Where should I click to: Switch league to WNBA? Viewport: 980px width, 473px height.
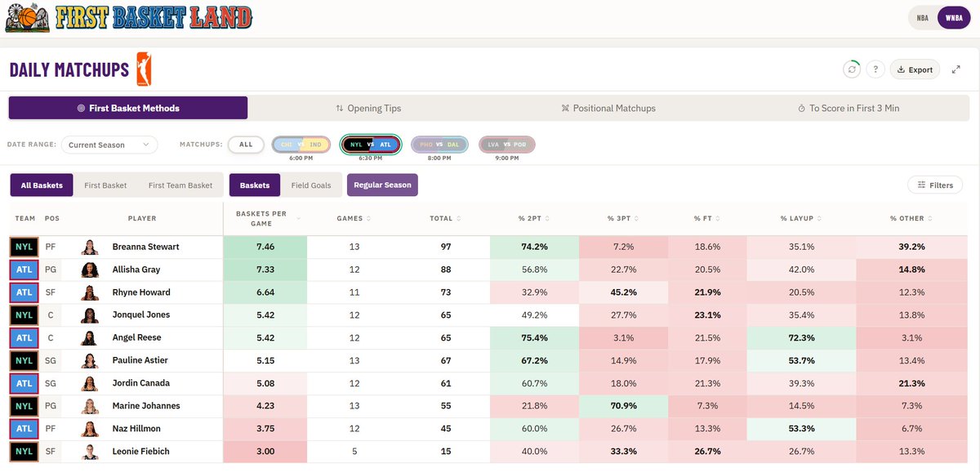tap(953, 18)
